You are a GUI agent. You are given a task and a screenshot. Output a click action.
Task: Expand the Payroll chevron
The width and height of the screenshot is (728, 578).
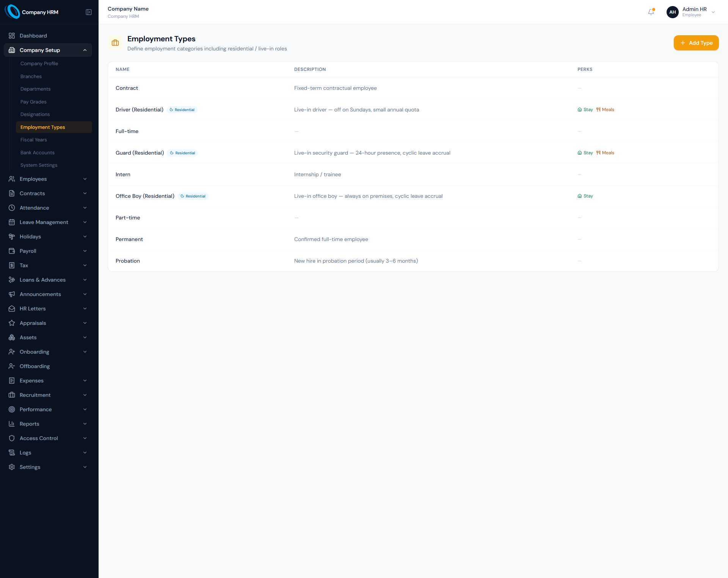(85, 251)
